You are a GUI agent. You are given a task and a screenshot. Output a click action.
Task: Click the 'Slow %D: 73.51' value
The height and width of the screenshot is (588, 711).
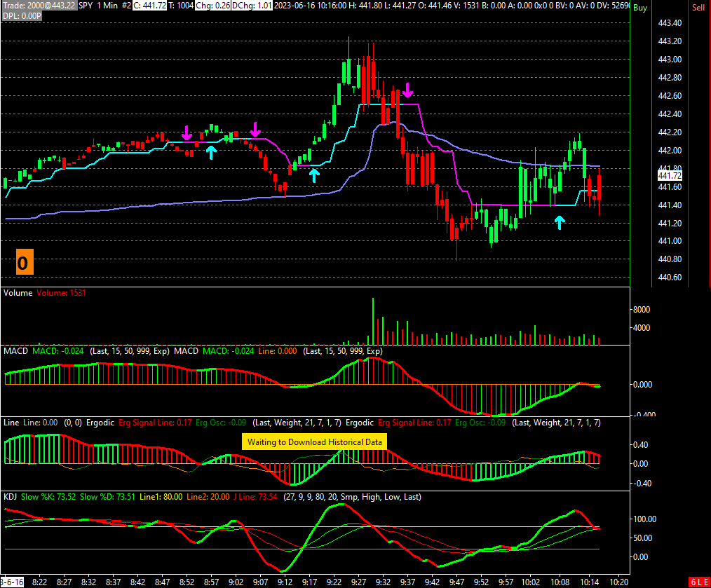[x=107, y=497]
